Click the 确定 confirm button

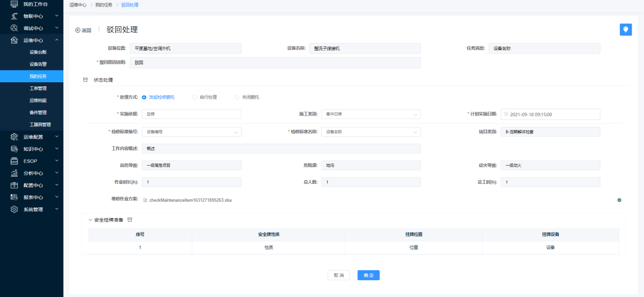368,275
